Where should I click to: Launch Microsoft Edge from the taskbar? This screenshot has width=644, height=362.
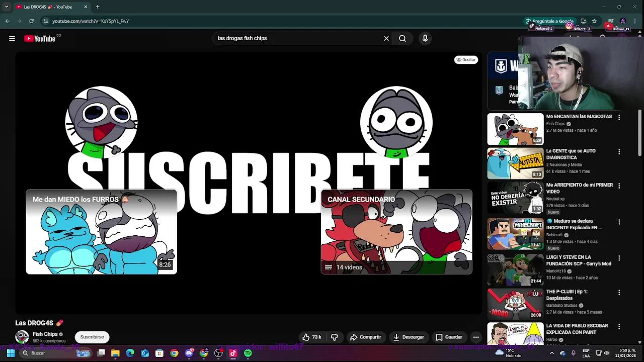click(x=130, y=353)
